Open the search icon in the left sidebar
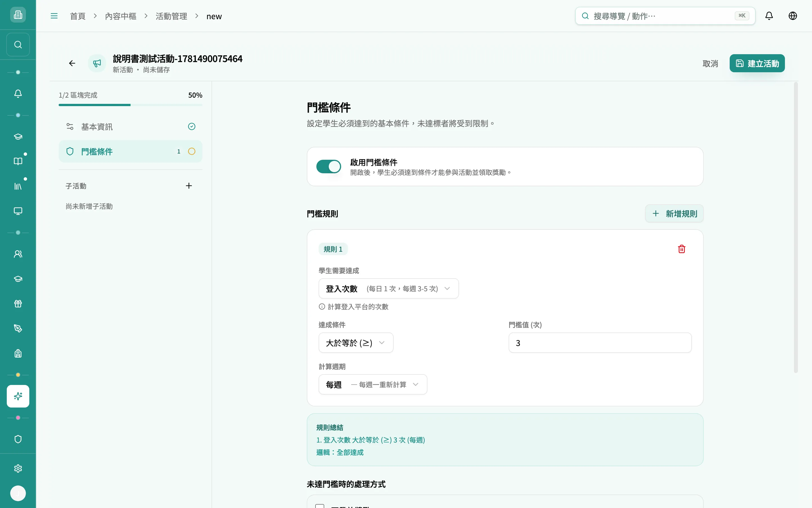812x508 pixels. point(18,45)
